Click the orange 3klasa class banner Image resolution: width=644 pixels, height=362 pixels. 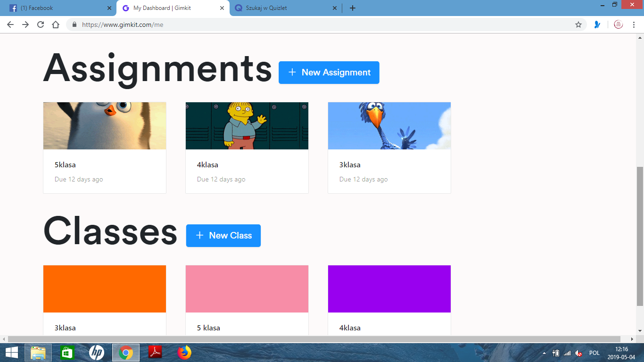pos(104,288)
